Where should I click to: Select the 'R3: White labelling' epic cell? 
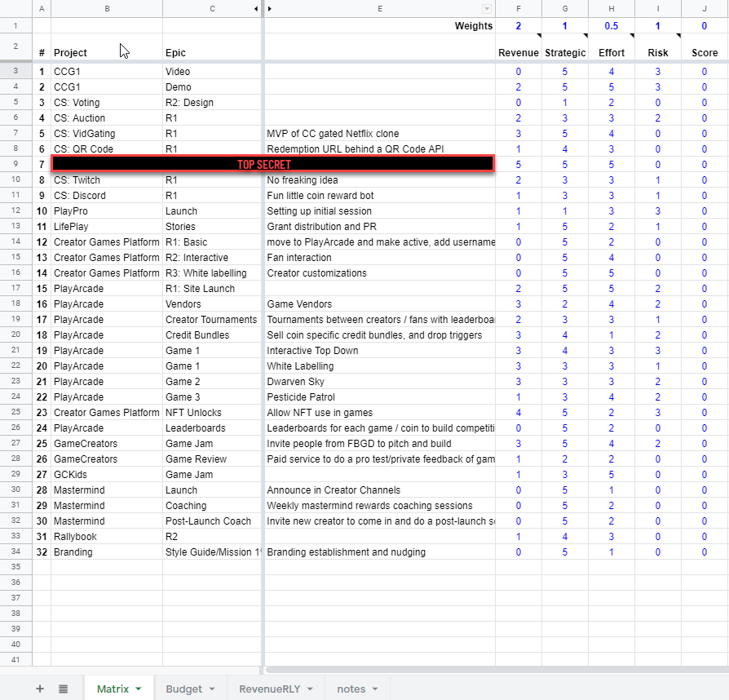[x=212, y=273]
